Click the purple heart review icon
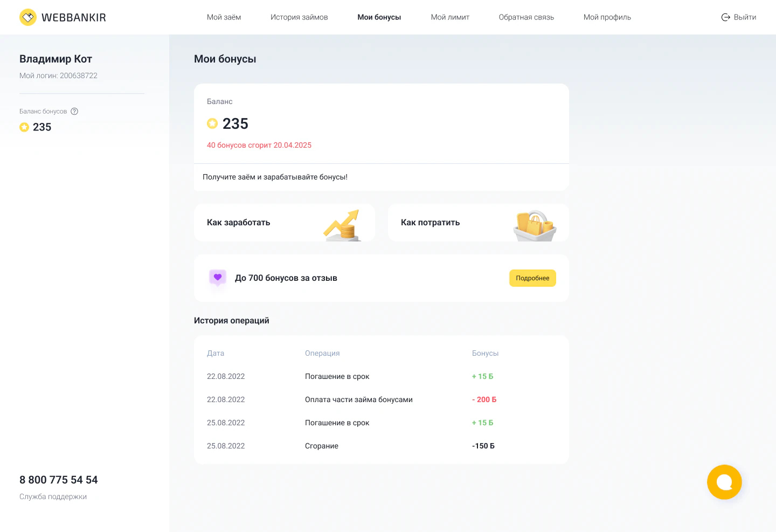The image size is (776, 532). click(218, 278)
